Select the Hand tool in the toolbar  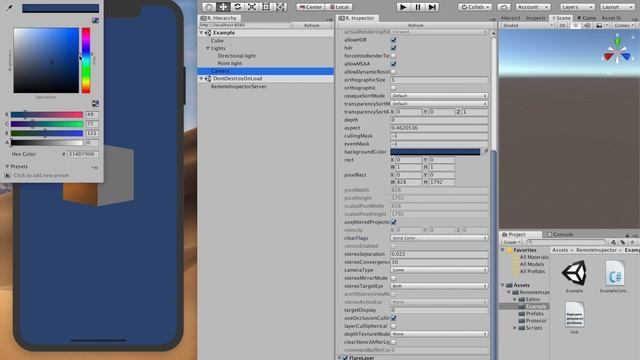(209, 7)
